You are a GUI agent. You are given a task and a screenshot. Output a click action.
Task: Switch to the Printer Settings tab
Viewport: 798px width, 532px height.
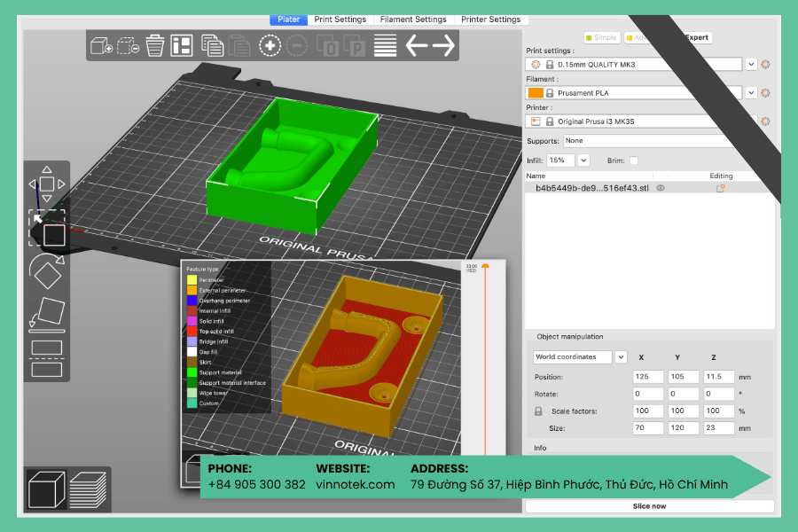point(490,20)
